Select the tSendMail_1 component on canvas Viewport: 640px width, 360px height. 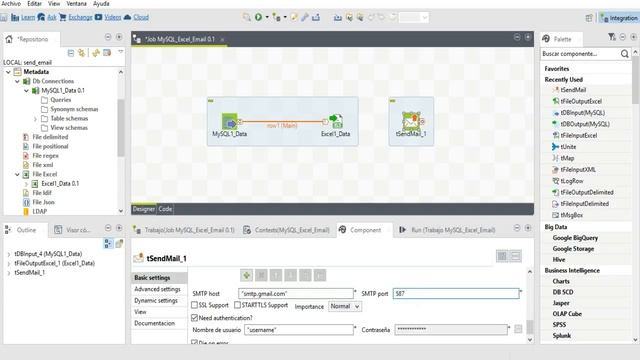[x=411, y=121]
